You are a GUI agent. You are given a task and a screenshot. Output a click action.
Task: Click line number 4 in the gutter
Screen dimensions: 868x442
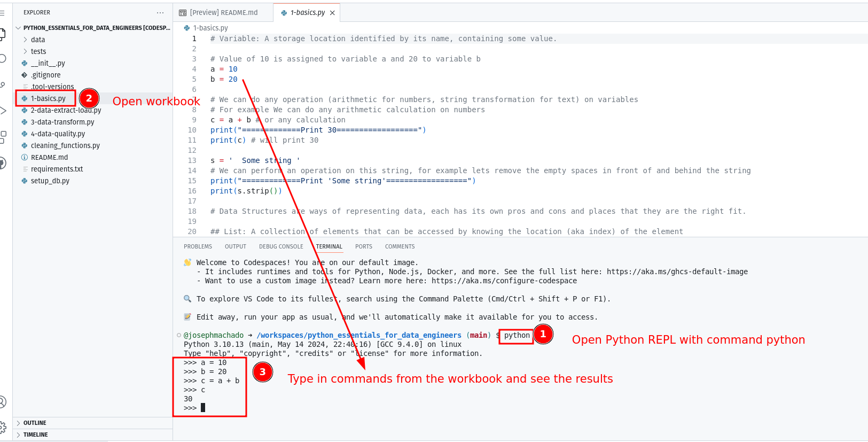[x=194, y=69]
